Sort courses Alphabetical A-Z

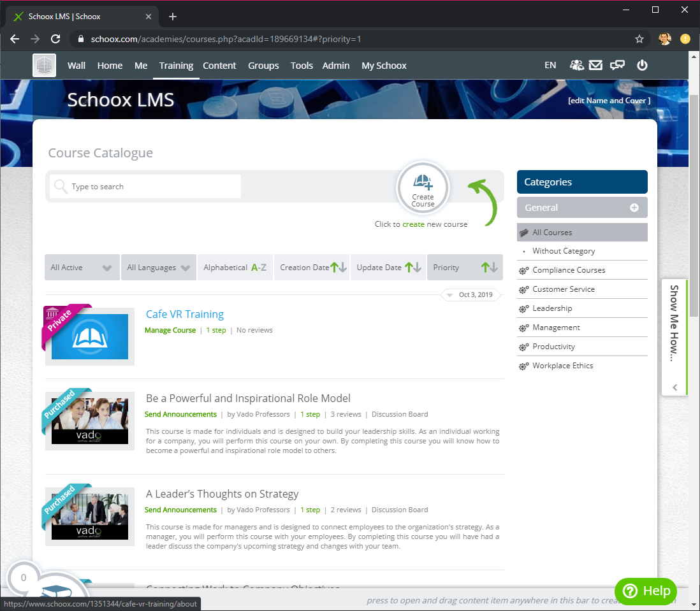tap(235, 268)
